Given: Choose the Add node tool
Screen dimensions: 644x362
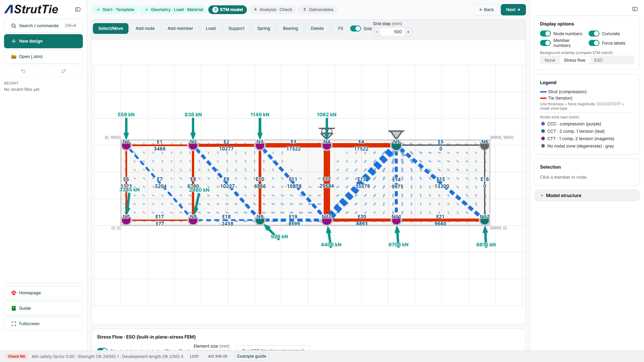Looking at the screenshot, I should point(145,28).
